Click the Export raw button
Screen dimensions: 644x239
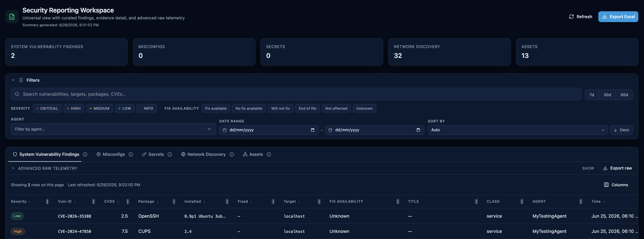[x=617, y=168]
